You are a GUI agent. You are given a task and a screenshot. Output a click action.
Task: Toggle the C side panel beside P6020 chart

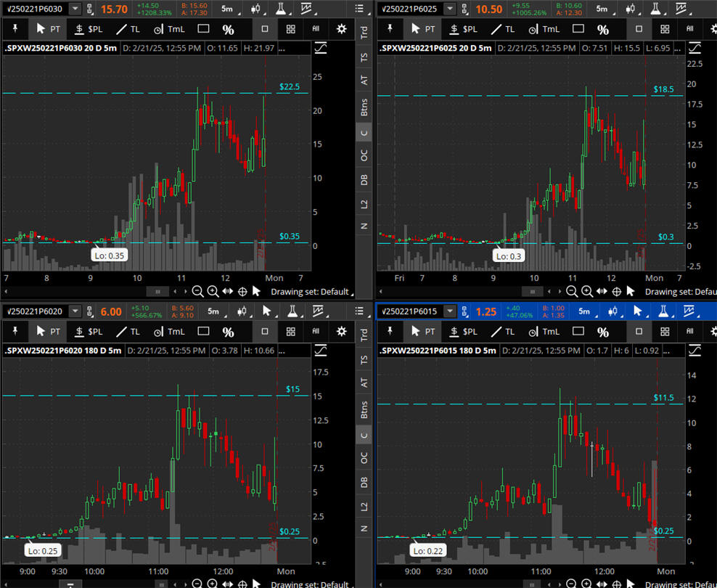pyautogui.click(x=364, y=435)
